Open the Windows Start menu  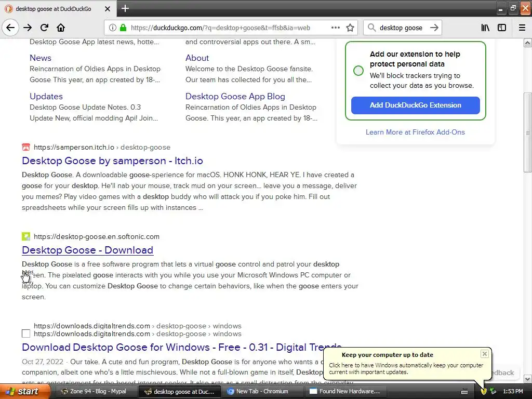25,391
